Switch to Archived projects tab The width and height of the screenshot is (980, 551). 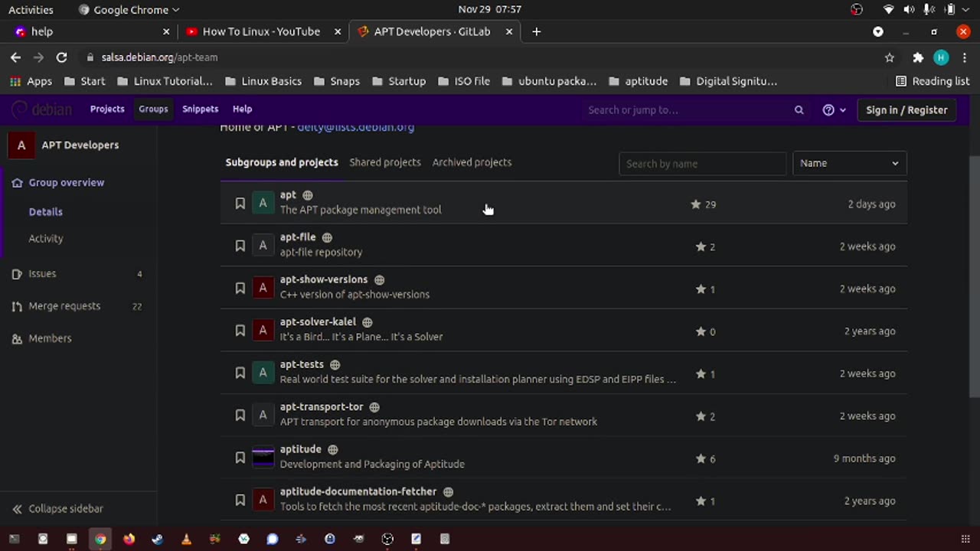[472, 162]
